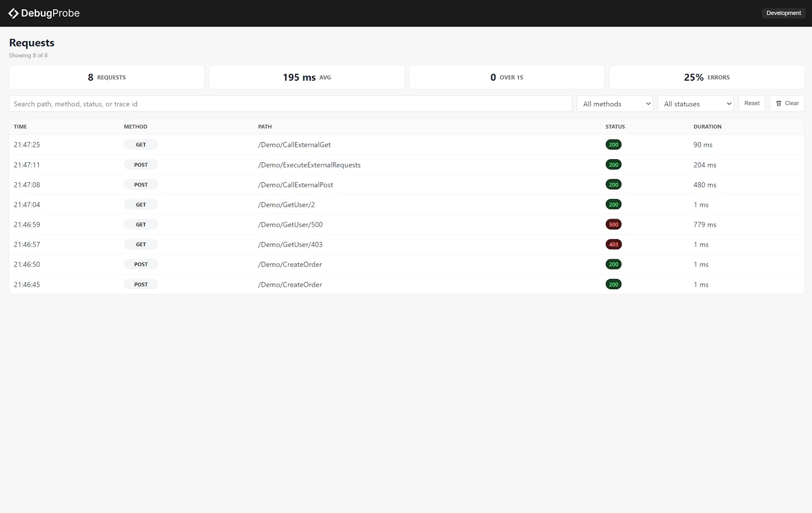812x513 pixels.
Task: Click the GET method pill for CallExternalGet
Action: [x=141, y=145]
